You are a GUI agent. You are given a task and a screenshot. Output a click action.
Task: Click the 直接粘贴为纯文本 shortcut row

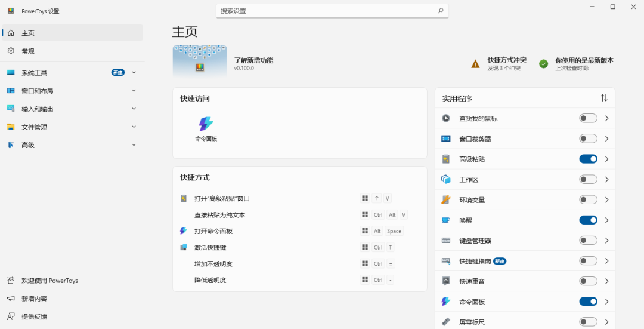(300, 215)
